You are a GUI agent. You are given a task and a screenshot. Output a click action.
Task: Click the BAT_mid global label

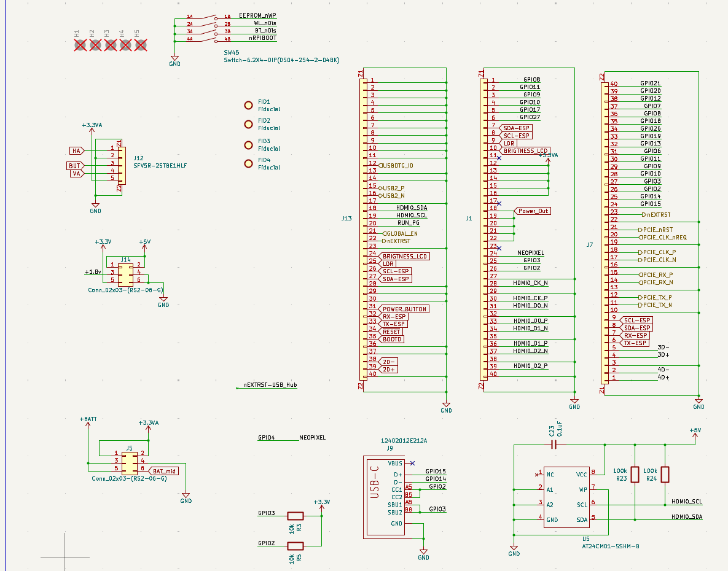[163, 471]
